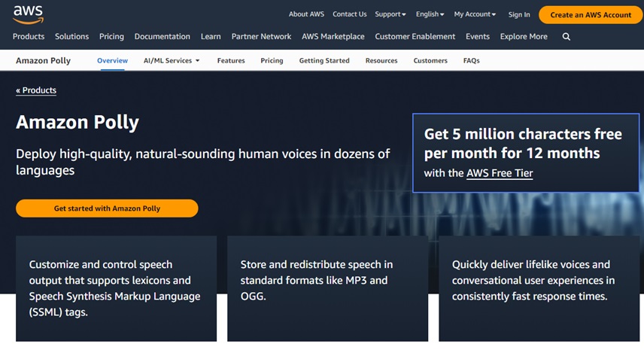Open Events menu
Image resolution: width=644 pixels, height=359 pixels.
(x=478, y=37)
